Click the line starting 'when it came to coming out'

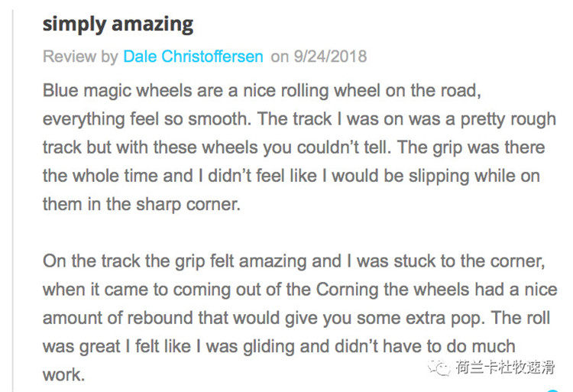click(299, 290)
